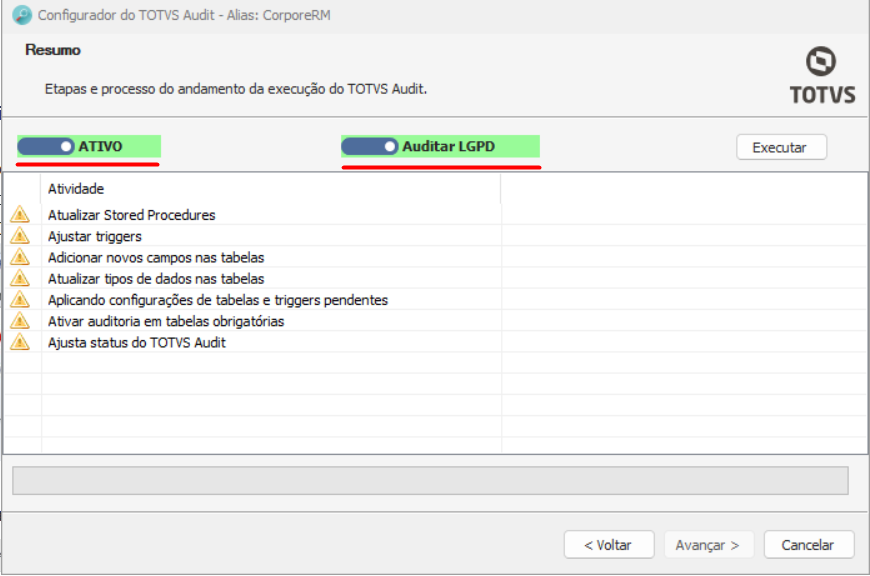
Task: Click warning icon beside Ativar auditoria em tabelas
Action: point(20,321)
